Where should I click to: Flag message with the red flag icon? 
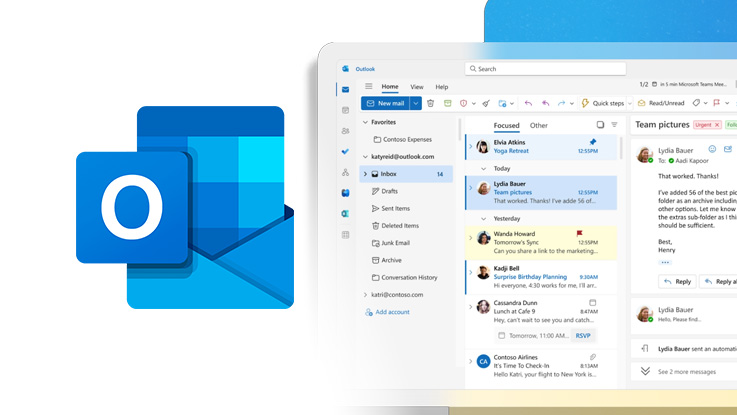click(717, 103)
